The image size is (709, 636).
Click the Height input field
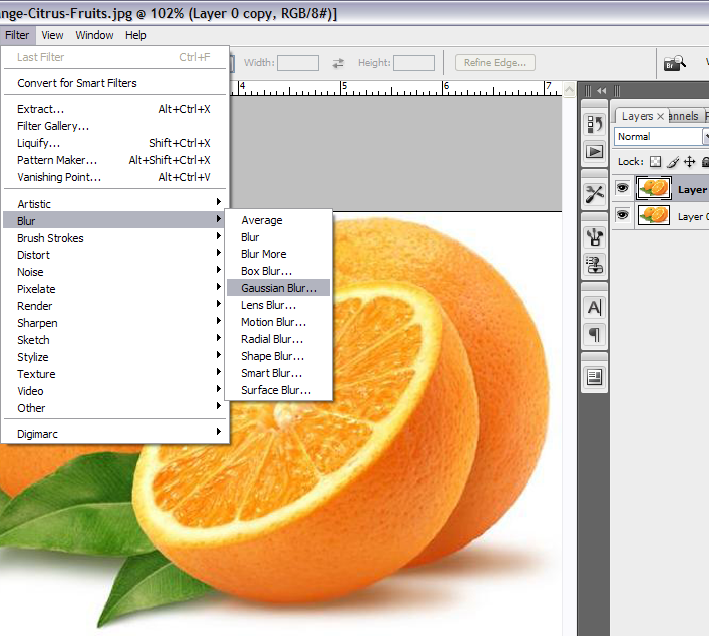click(x=414, y=63)
